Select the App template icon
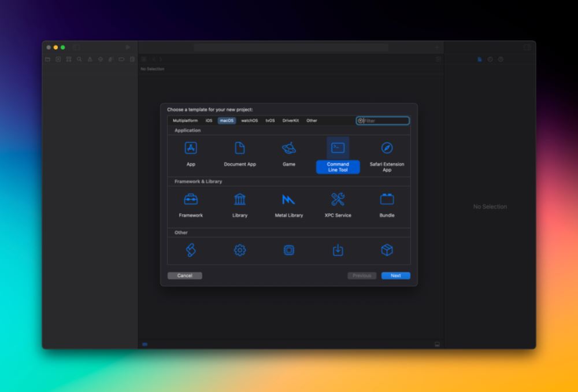 (x=191, y=149)
